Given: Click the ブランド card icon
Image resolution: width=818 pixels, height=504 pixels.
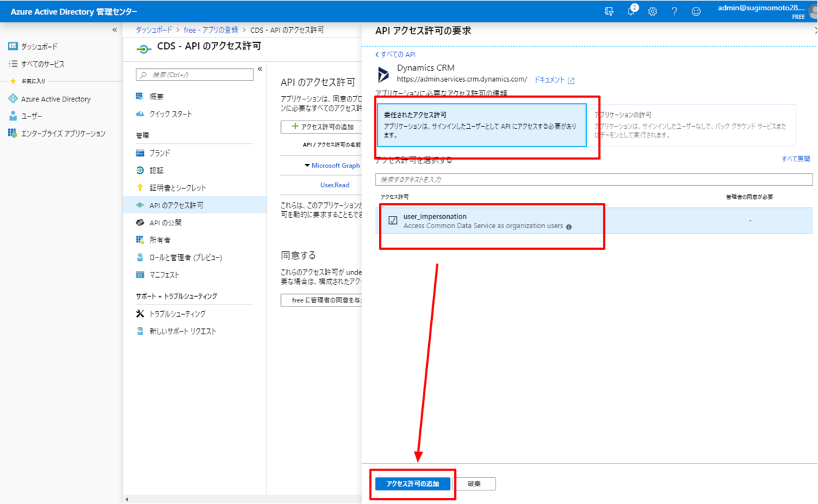Looking at the screenshot, I should (140, 153).
